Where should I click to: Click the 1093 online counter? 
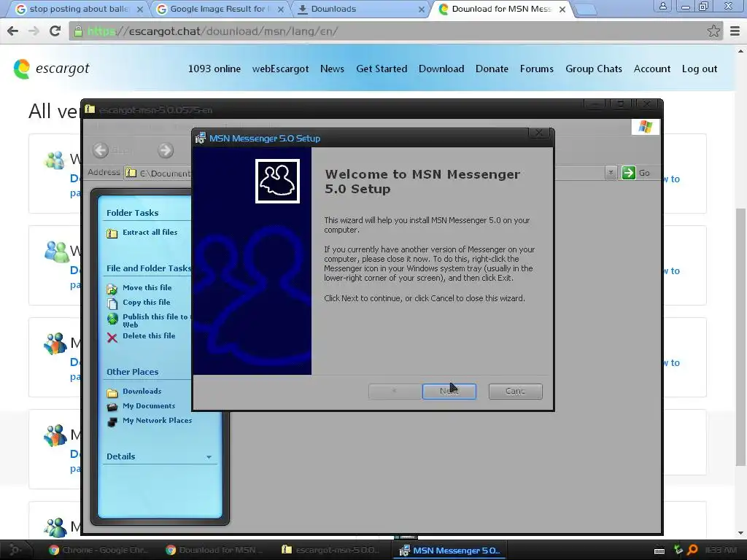point(214,69)
